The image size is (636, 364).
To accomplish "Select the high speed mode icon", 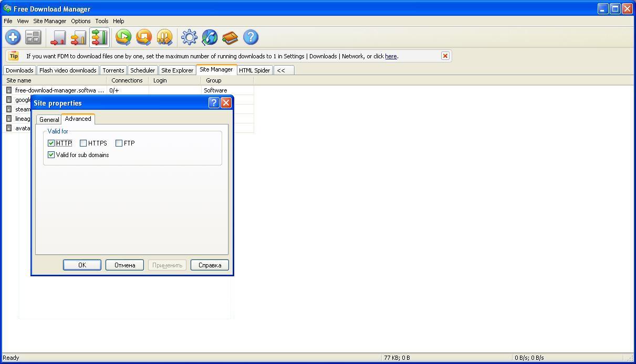I will pyautogui.click(x=100, y=37).
